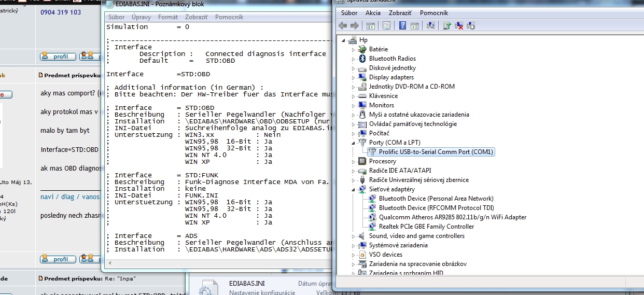Open Help with the blue question mark icon
Viewport: 644px width, 295px height.
tap(402, 25)
